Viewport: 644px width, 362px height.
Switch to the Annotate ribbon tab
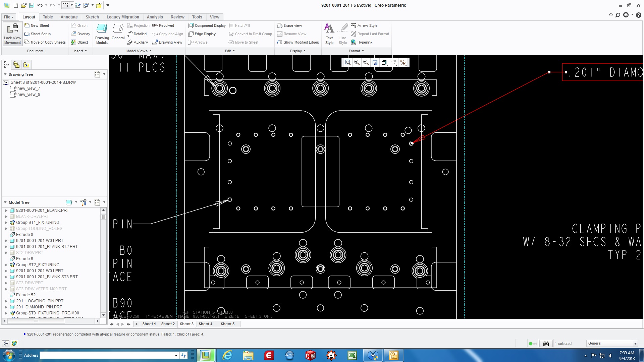[x=69, y=17]
